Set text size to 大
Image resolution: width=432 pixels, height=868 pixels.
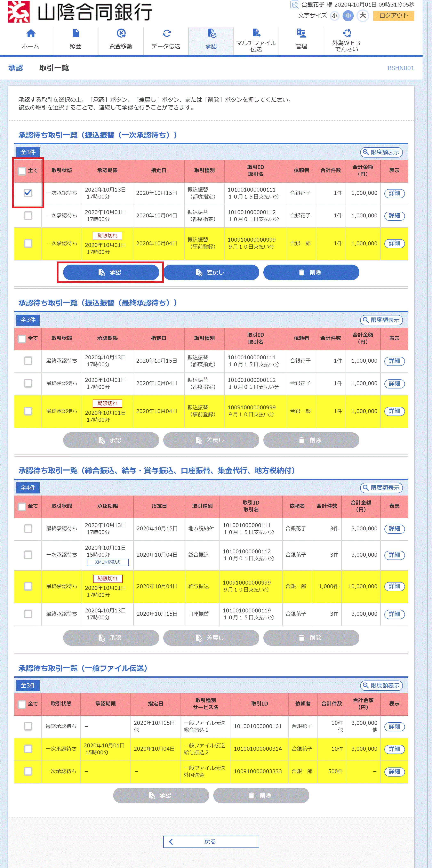[x=363, y=16]
